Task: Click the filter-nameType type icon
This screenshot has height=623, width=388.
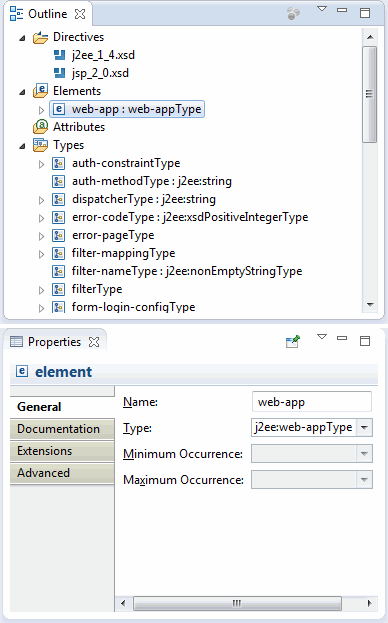Action: pos(59,271)
